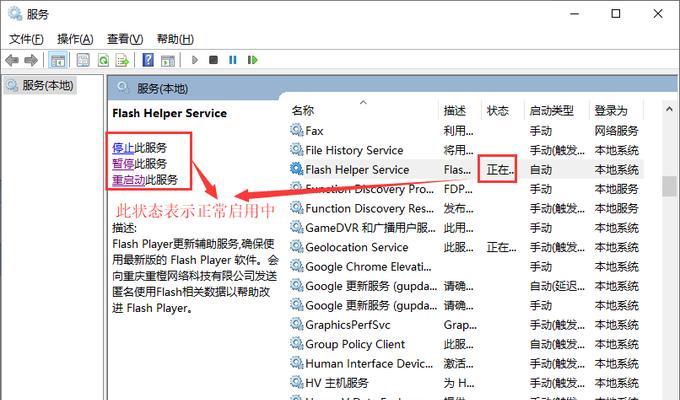Click the GameDVR 和广播用户服... service name
The width and height of the screenshot is (680, 400).
click(370, 228)
